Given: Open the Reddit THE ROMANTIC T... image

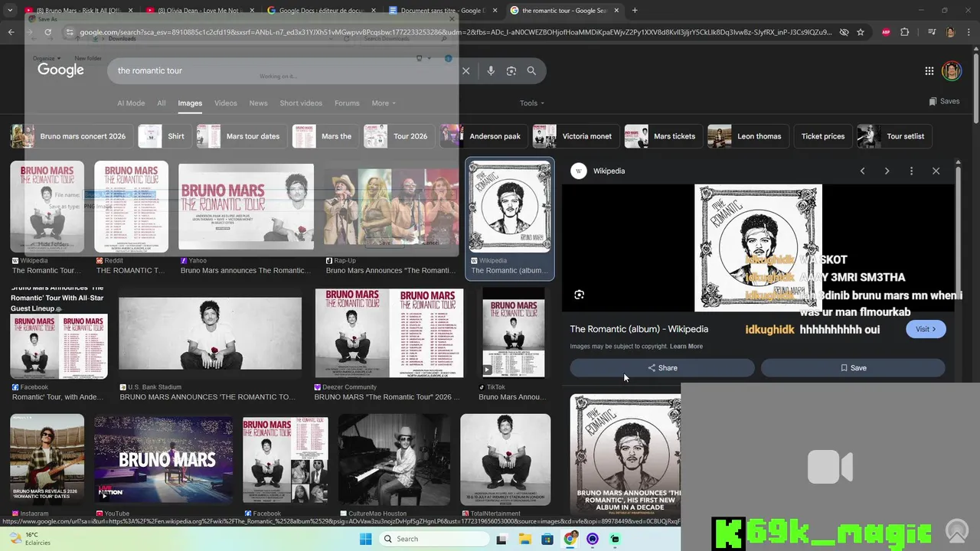Looking at the screenshot, I should point(131,207).
